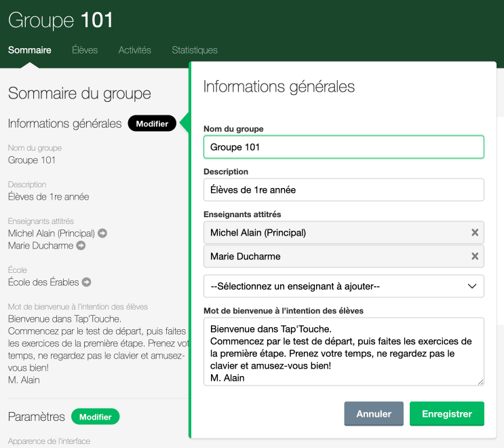The width and height of the screenshot is (504, 448).
Task: Remove Michel Alain (Principal) with X icon
Action: point(475,233)
